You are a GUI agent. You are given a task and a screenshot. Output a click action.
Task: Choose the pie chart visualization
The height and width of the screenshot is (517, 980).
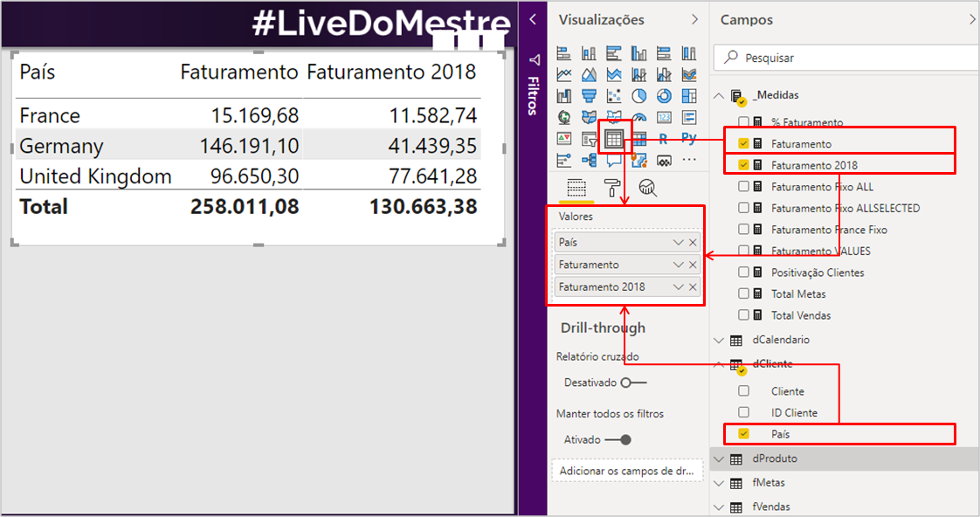pyautogui.click(x=639, y=96)
